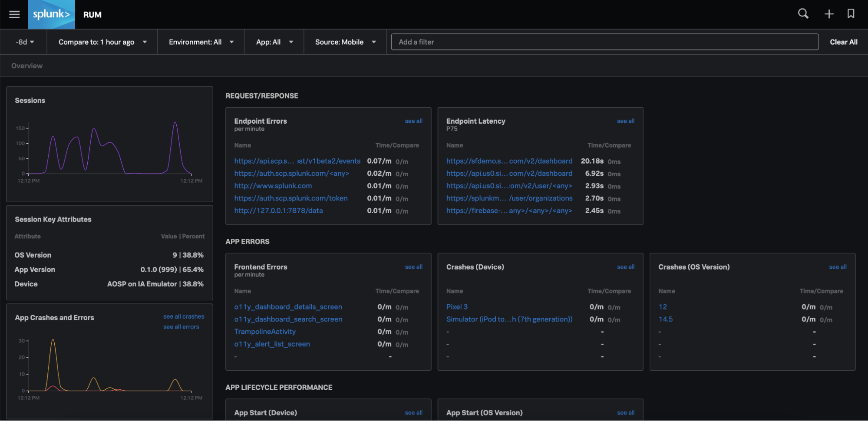Open the TrampolineActivity frontend error

tap(265, 332)
